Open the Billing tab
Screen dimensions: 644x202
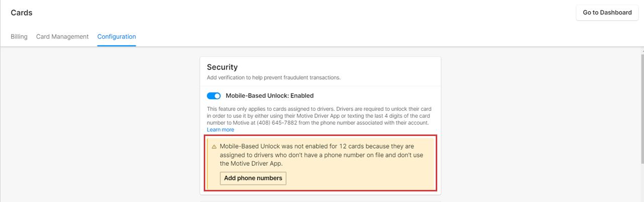pyautogui.click(x=19, y=37)
